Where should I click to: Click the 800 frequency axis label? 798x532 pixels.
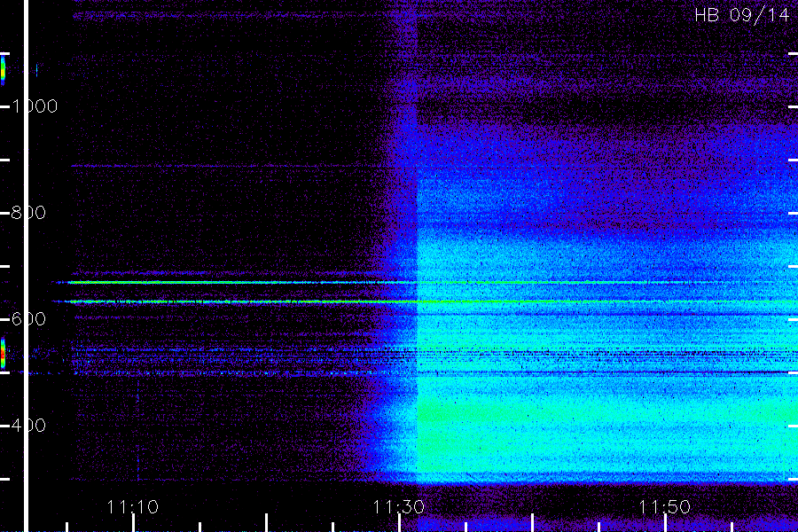tap(28, 213)
